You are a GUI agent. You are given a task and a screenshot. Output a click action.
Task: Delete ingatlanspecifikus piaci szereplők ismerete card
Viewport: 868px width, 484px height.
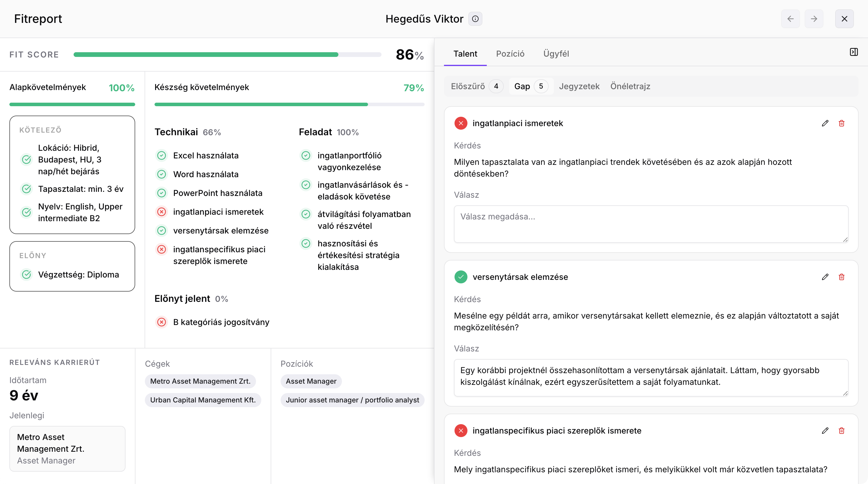(841, 431)
